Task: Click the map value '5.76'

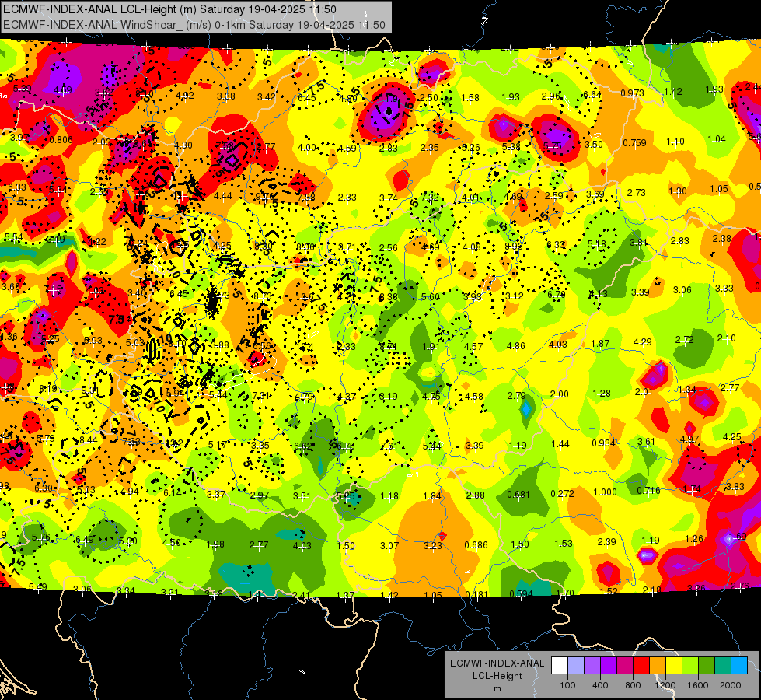Action: tap(40, 537)
